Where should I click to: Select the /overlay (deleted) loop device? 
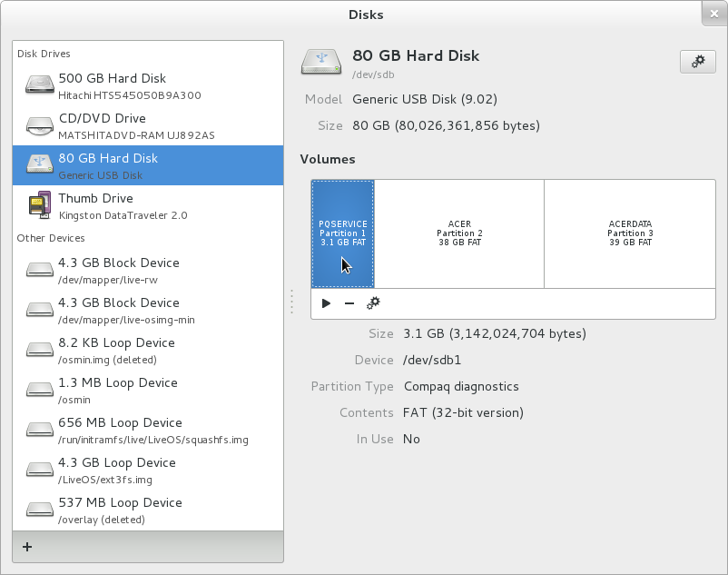[x=102, y=520]
